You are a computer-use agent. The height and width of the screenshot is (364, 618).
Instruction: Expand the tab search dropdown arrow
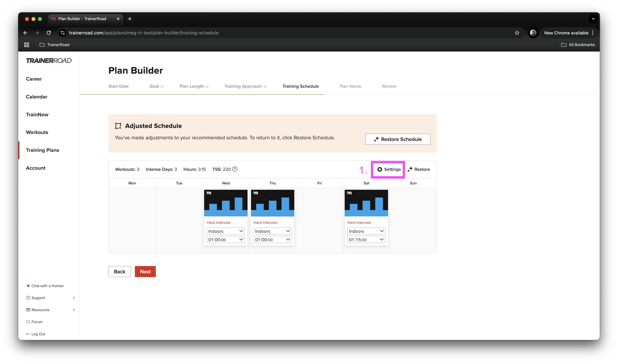[x=593, y=19]
